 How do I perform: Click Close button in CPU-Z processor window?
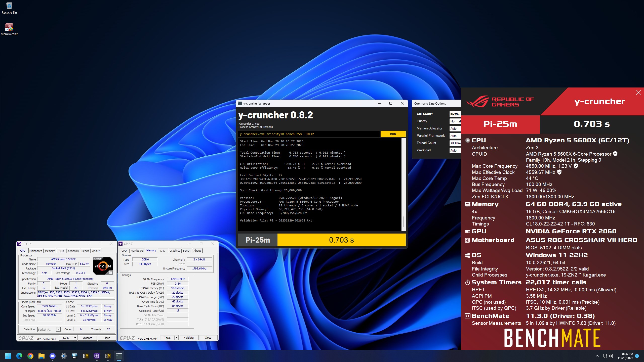click(x=107, y=338)
